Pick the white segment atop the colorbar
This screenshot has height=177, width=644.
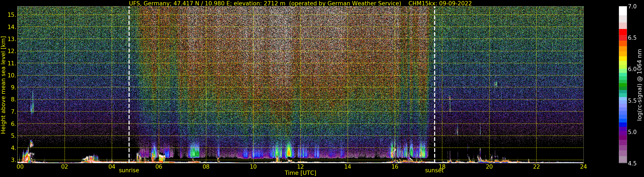point(623,11)
